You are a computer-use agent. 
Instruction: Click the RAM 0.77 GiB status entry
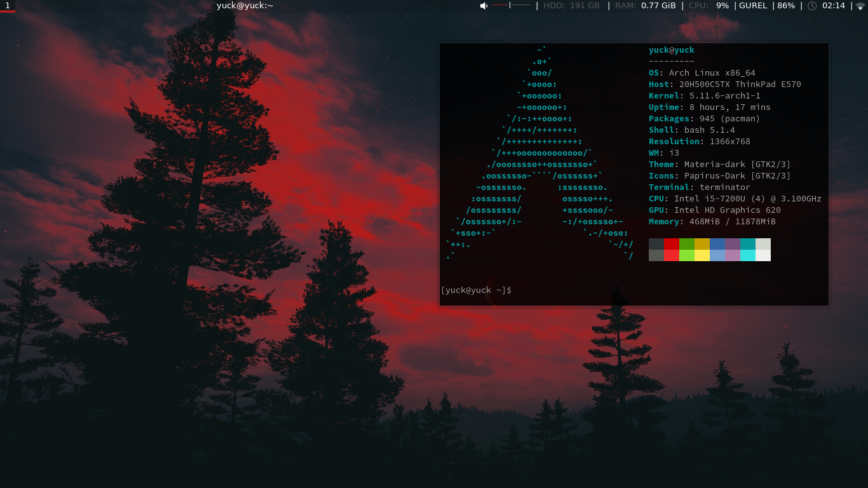point(645,6)
